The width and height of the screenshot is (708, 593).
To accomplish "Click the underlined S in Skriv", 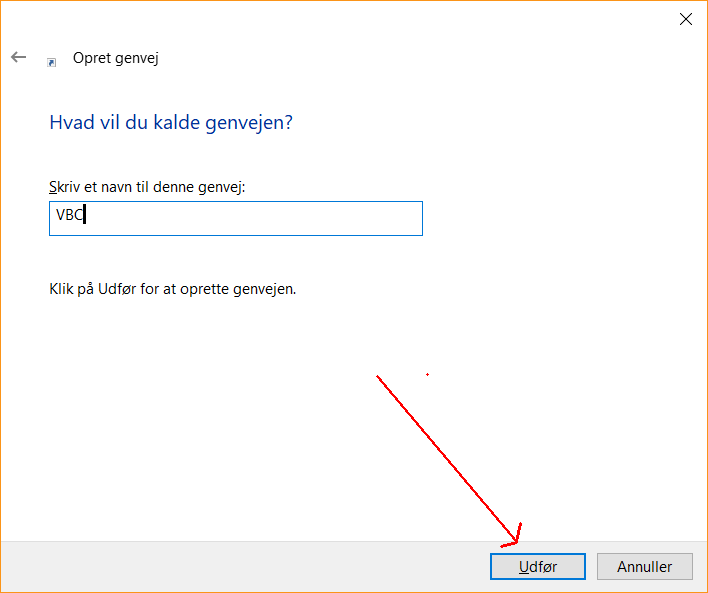I will click(53, 187).
